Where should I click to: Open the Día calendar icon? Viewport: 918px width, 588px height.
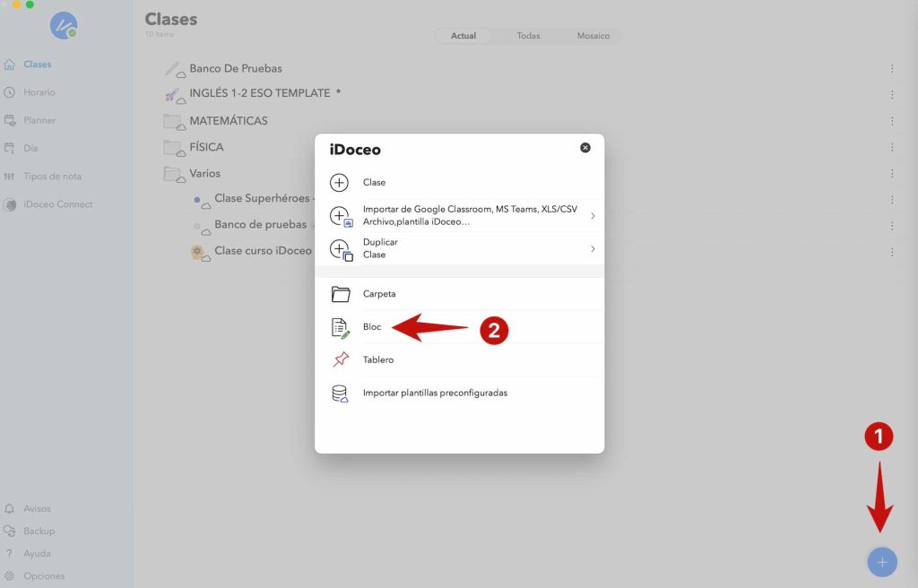[x=9, y=148]
